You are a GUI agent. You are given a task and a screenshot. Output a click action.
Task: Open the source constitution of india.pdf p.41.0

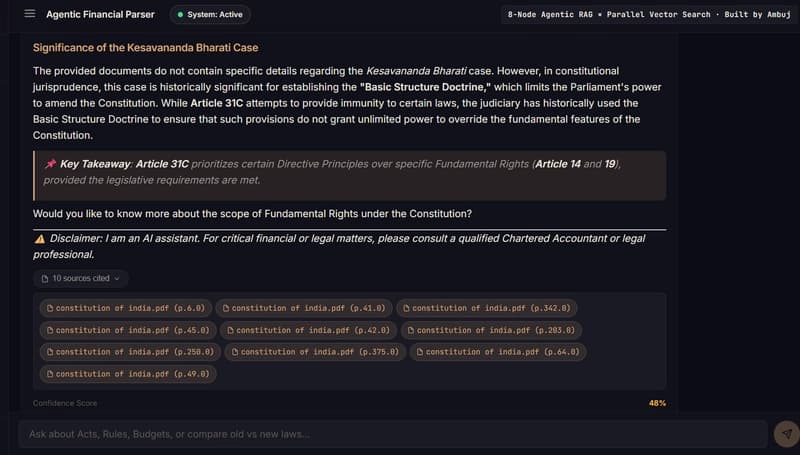304,308
